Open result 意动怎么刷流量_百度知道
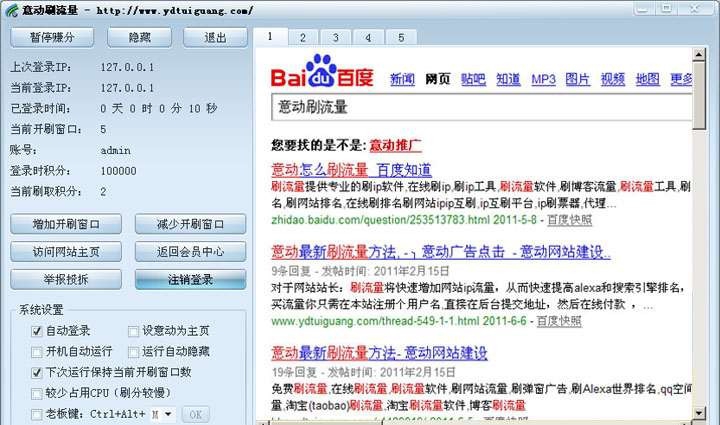The width and height of the screenshot is (720, 425). point(351,170)
